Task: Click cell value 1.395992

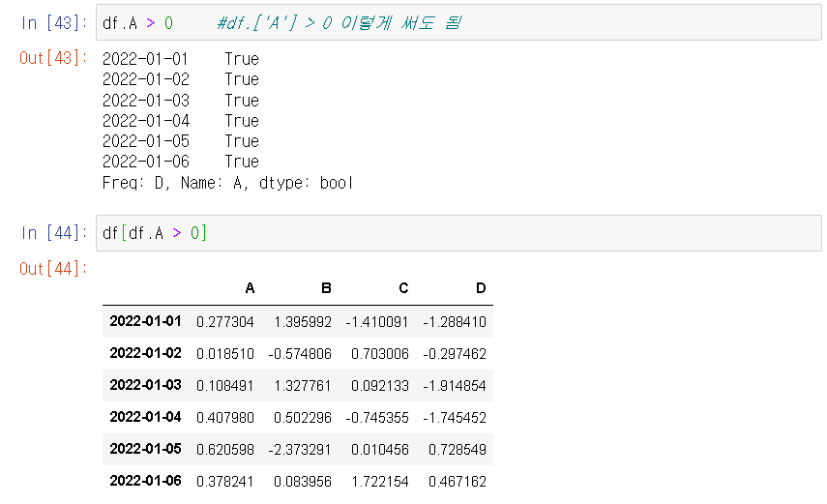Action: pos(303,322)
